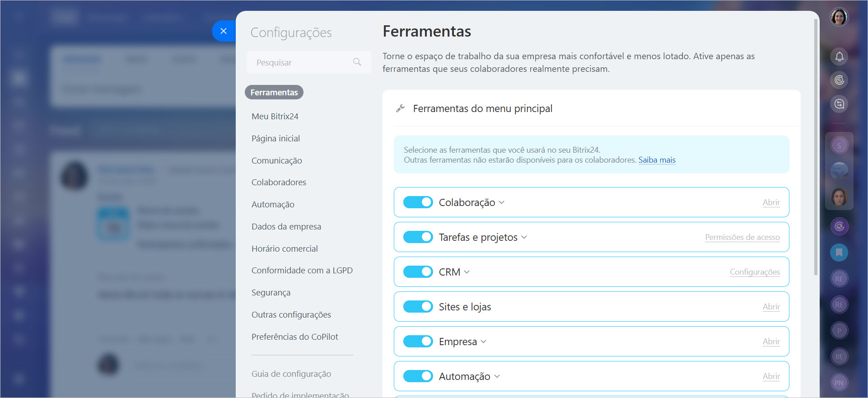Screen dimensions: 868x398
Task: Click the Pesquisar search field
Action: point(309,62)
